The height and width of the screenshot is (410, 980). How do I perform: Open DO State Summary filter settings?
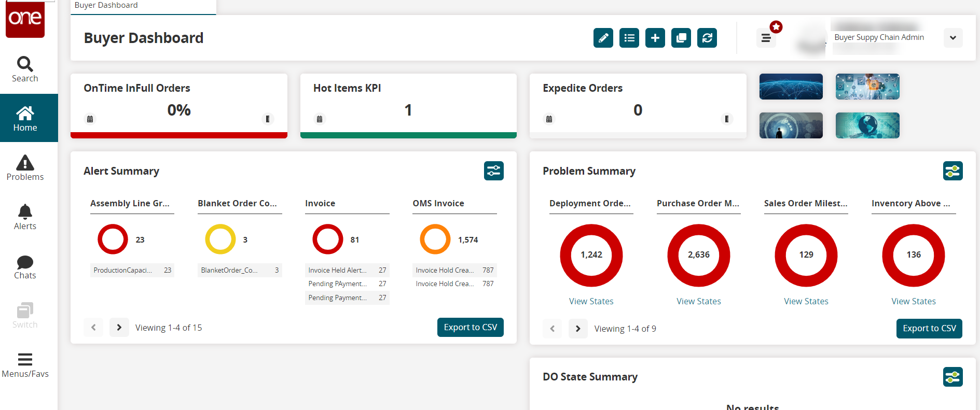pyautogui.click(x=953, y=377)
